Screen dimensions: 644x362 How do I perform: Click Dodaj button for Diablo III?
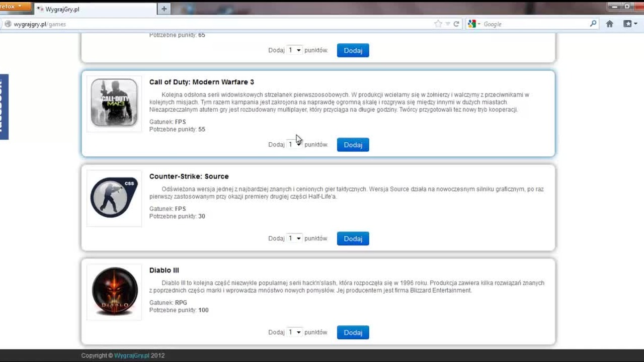[353, 332]
